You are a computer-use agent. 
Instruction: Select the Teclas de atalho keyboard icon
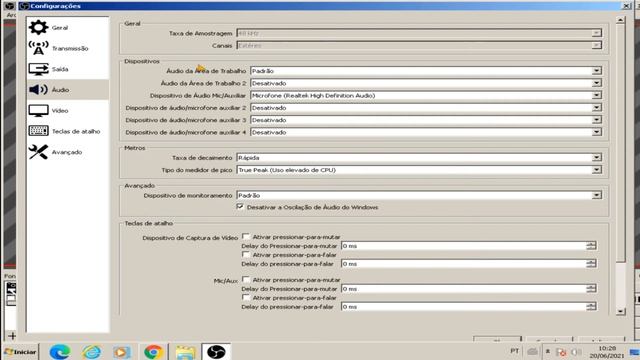[38, 131]
